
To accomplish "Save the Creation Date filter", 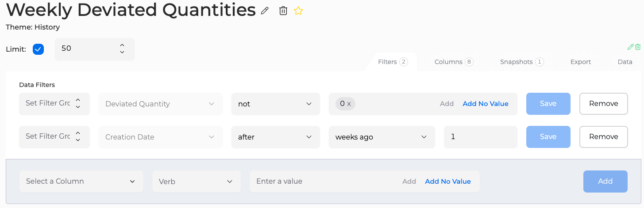I will click(548, 137).
